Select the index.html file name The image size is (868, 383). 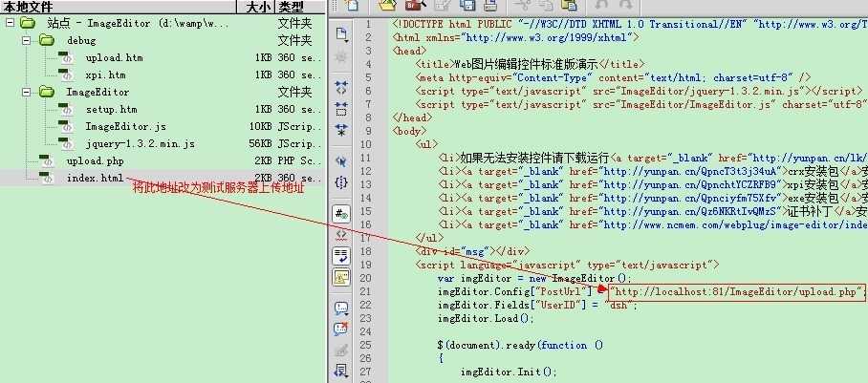point(96,179)
